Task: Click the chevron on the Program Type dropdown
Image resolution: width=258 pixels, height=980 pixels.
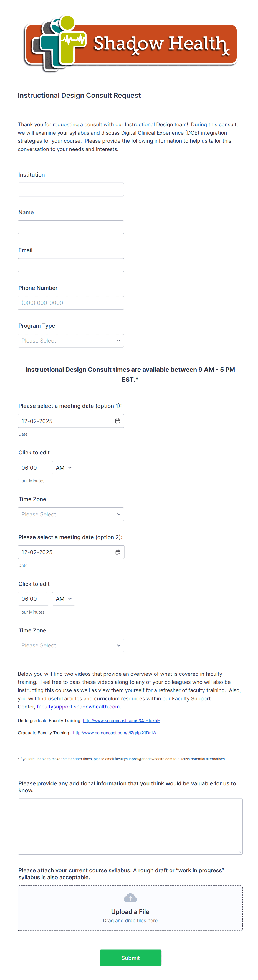Action: pyautogui.click(x=118, y=340)
